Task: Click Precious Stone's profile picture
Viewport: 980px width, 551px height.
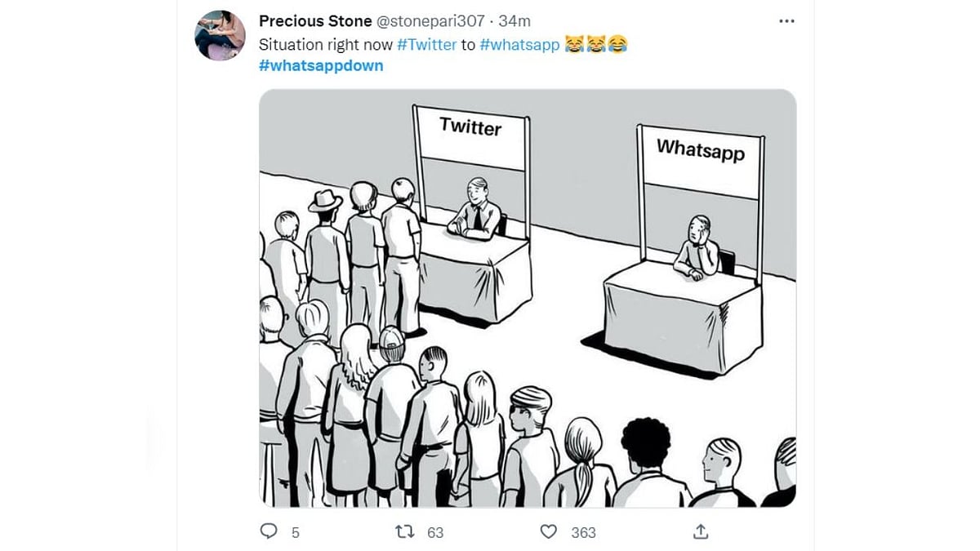Action: 220,33
